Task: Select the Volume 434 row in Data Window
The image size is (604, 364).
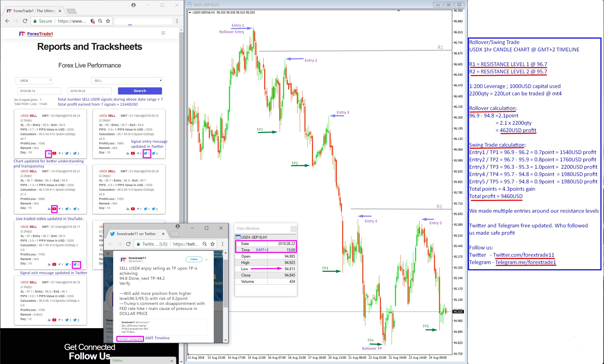Action: point(266,282)
